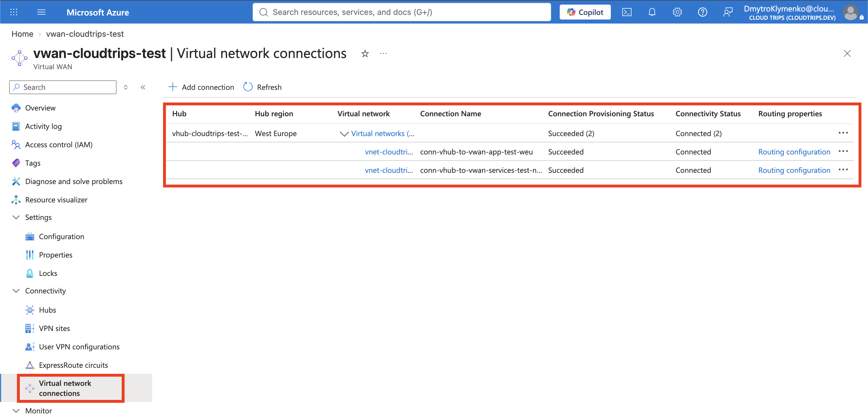This screenshot has height=418, width=868.
Task: Go to Home breadcrumb
Action: click(x=22, y=34)
